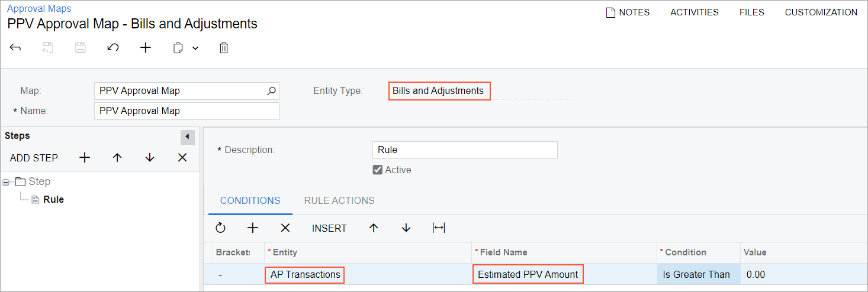Add a new condition row

tap(253, 228)
